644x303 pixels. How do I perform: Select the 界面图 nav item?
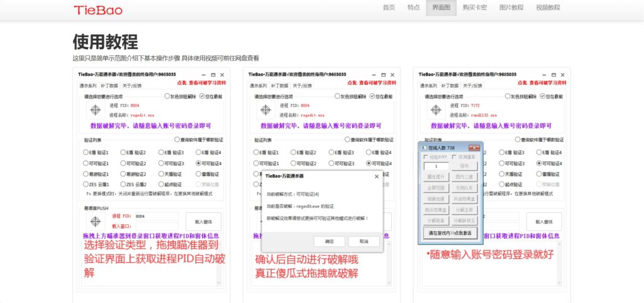(x=441, y=8)
